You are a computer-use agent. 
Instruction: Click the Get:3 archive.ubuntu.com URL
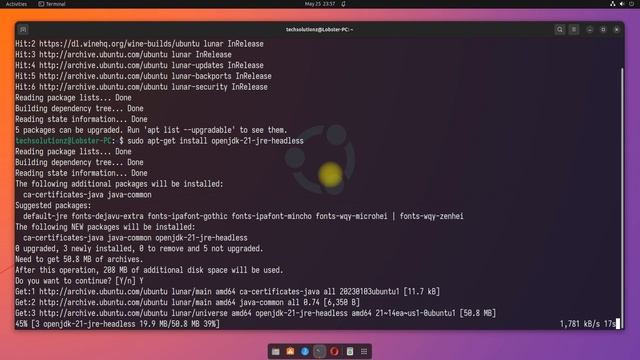coord(103,313)
